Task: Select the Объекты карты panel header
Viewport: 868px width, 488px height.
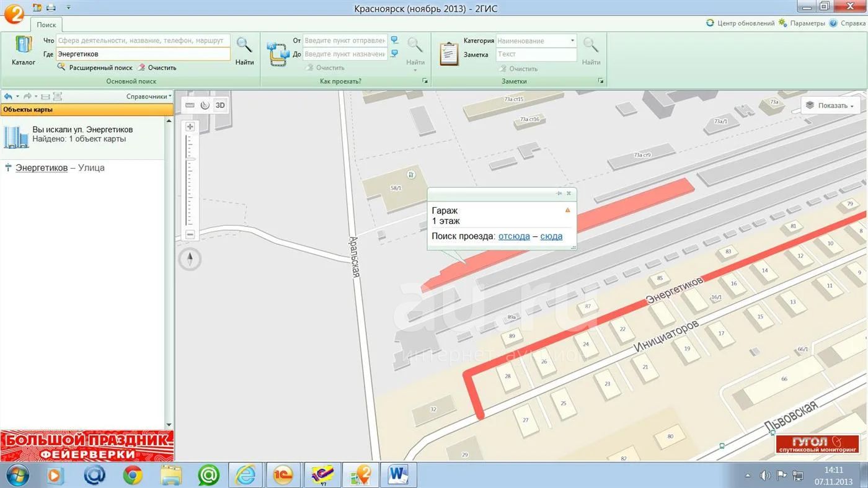Action: (86, 109)
